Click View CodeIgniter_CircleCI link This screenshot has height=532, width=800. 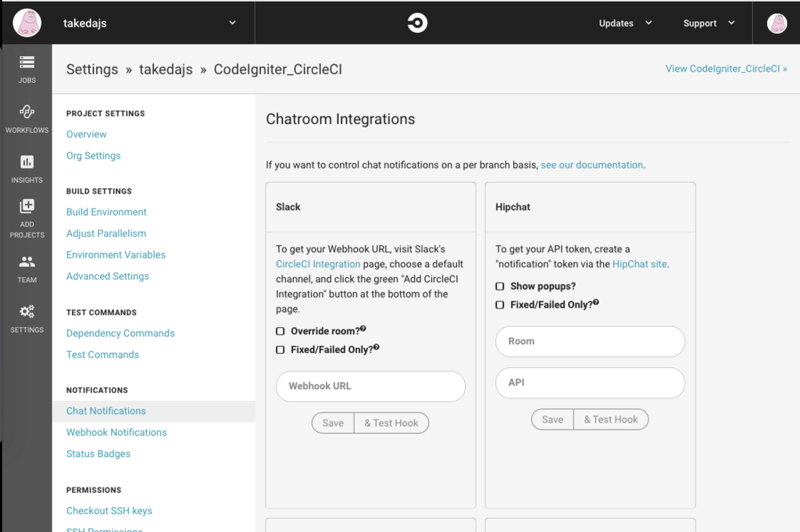pos(726,69)
